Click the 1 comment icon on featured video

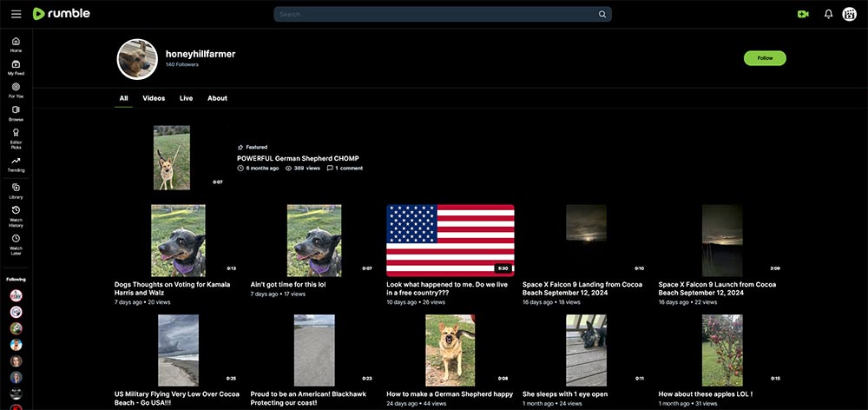[330, 168]
